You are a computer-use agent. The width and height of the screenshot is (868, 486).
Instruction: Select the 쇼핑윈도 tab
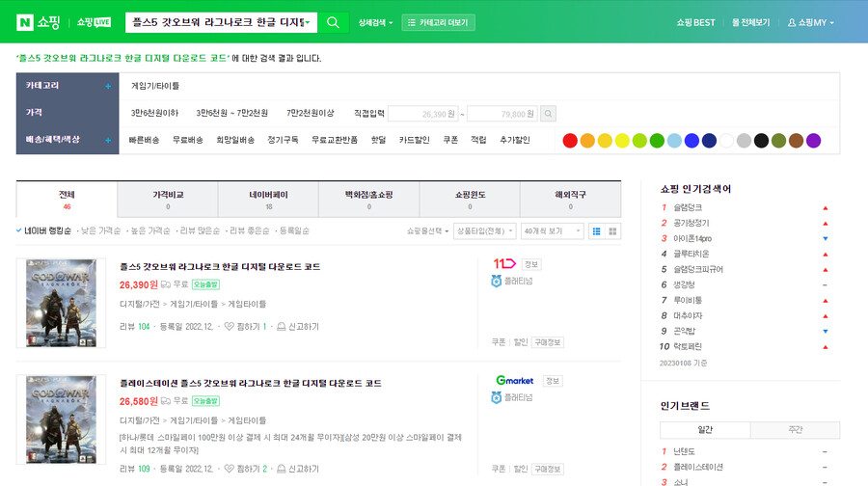click(x=470, y=200)
